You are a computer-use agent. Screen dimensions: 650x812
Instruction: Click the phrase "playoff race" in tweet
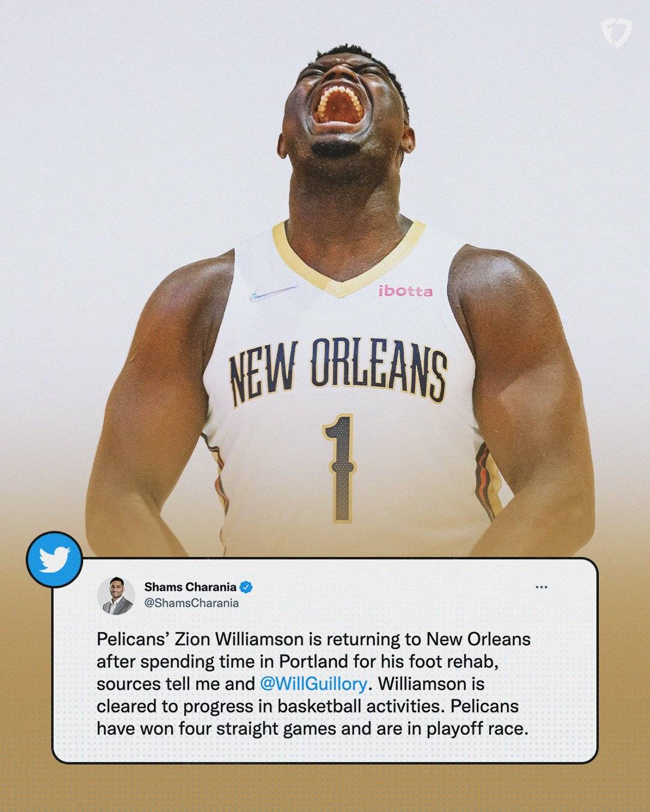(477, 729)
